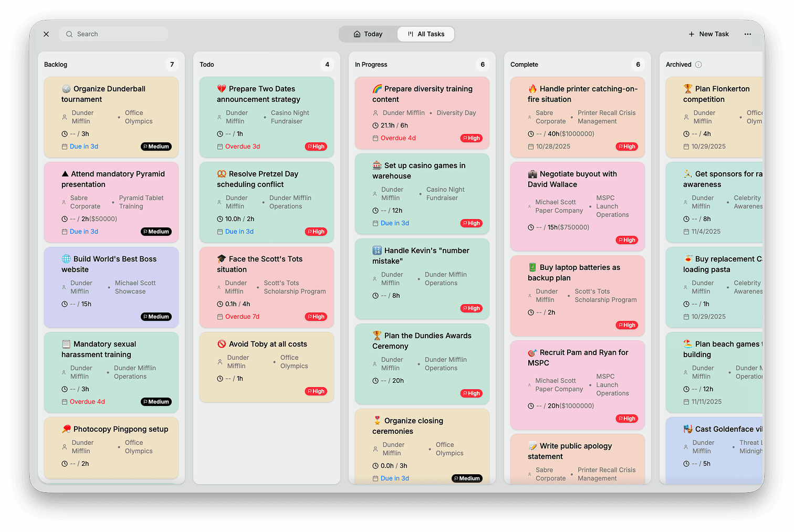Image resolution: width=794 pixels, height=532 pixels.
Task: Open the Due in 3d link on Dunderball card
Action: click(83, 147)
